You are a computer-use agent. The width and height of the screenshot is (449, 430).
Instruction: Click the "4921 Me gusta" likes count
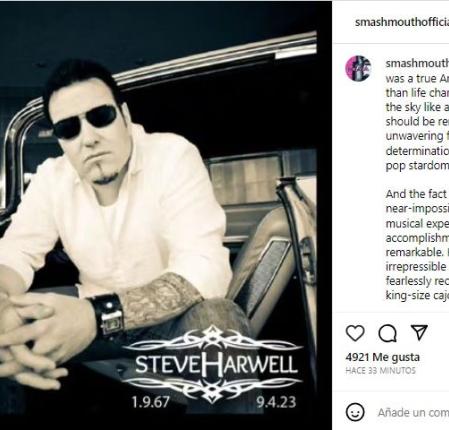382,357
